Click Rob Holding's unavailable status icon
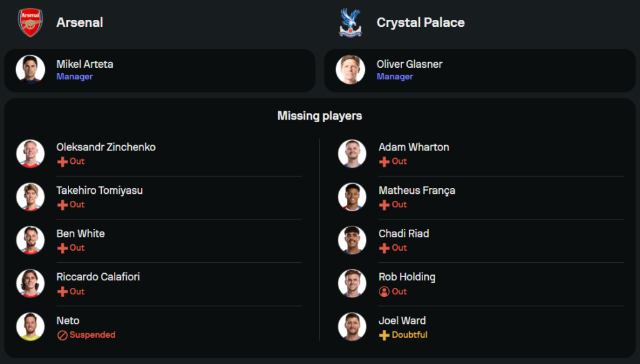The width and height of the screenshot is (640, 364). pos(384,292)
